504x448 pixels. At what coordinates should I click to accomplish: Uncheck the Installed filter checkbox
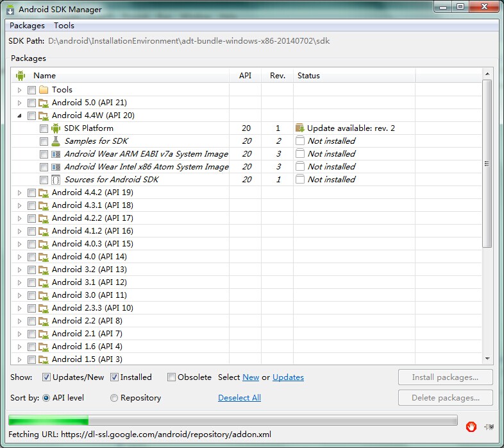click(x=114, y=377)
